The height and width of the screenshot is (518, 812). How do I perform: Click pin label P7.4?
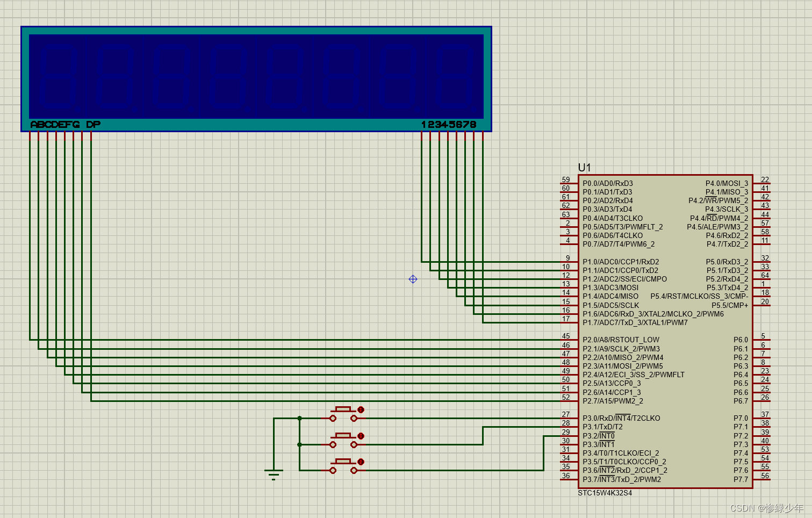pos(741,453)
